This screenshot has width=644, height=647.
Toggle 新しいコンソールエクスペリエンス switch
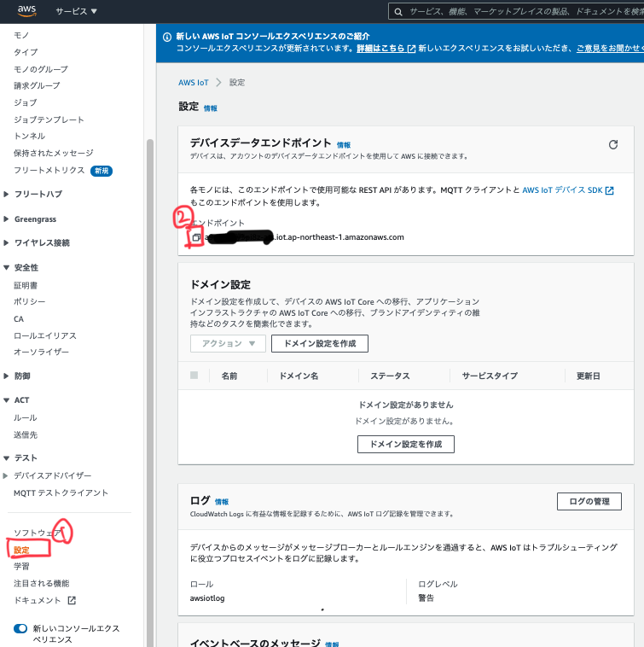point(20,628)
